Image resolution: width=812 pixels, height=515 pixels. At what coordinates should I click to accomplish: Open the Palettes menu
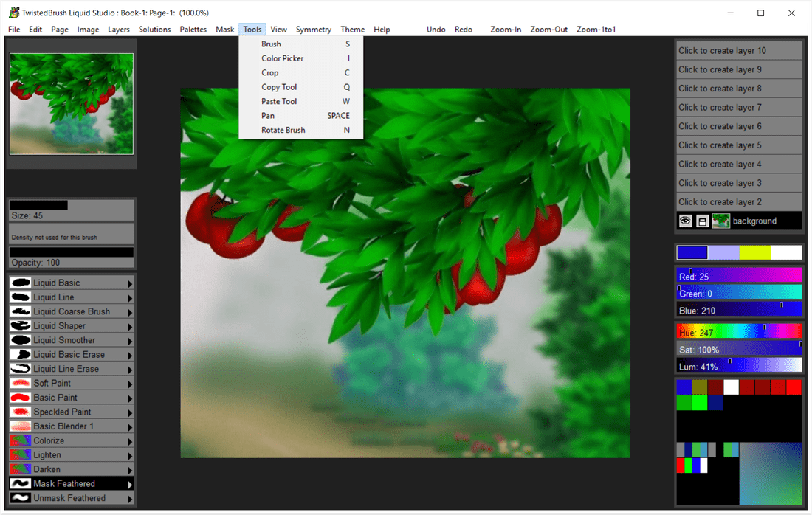[x=193, y=30]
